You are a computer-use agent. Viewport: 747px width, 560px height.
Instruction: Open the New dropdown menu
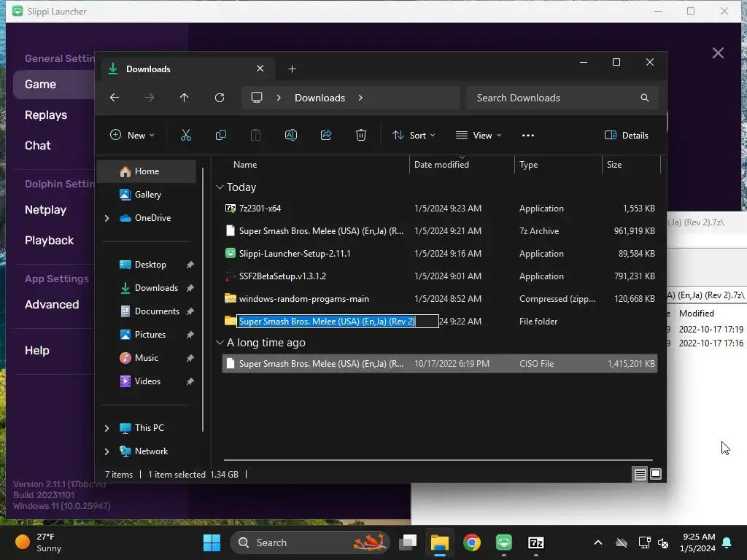click(x=132, y=135)
